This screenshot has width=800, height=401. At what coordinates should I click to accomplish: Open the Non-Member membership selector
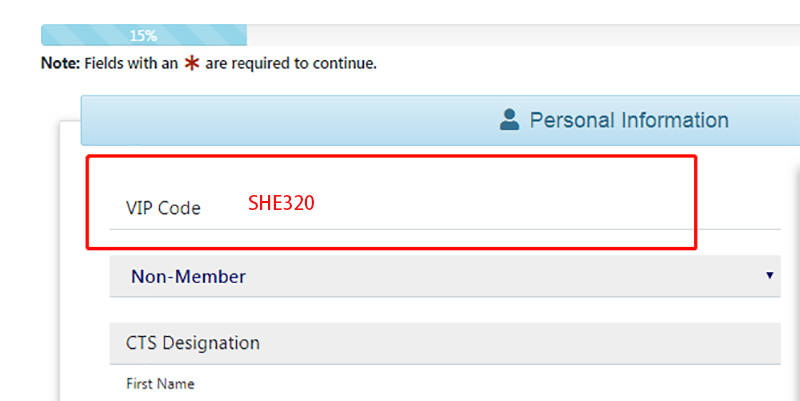click(444, 276)
